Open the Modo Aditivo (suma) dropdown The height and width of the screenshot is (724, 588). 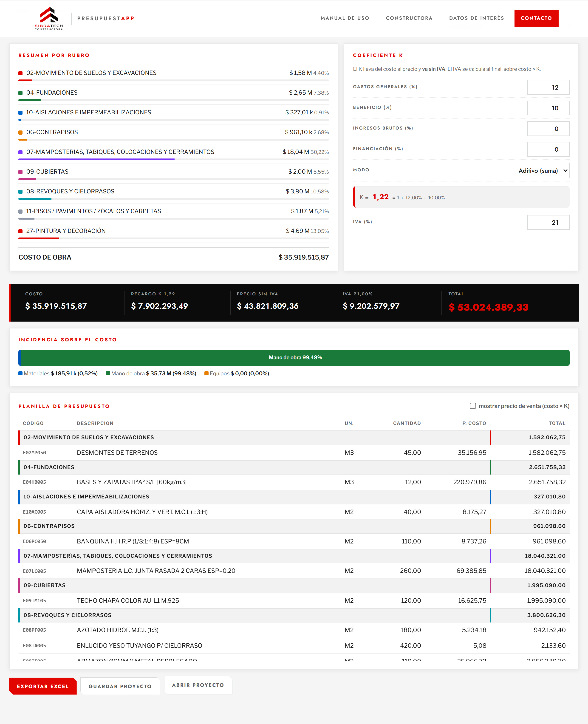[530, 171]
